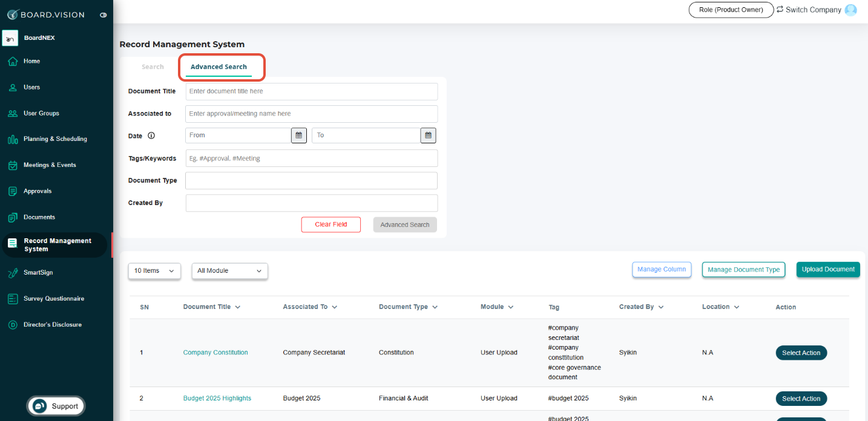This screenshot has width=868, height=421.
Task: Click the To date input field
Action: (366, 135)
